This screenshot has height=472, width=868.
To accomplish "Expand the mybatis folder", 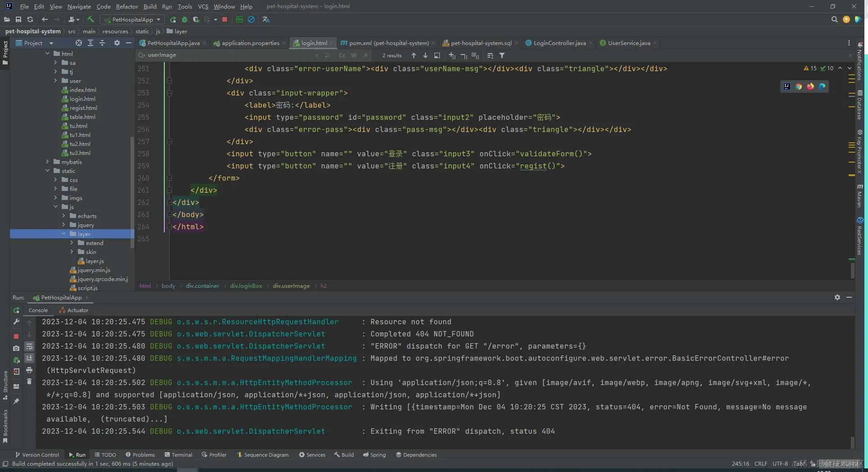I will (48, 162).
